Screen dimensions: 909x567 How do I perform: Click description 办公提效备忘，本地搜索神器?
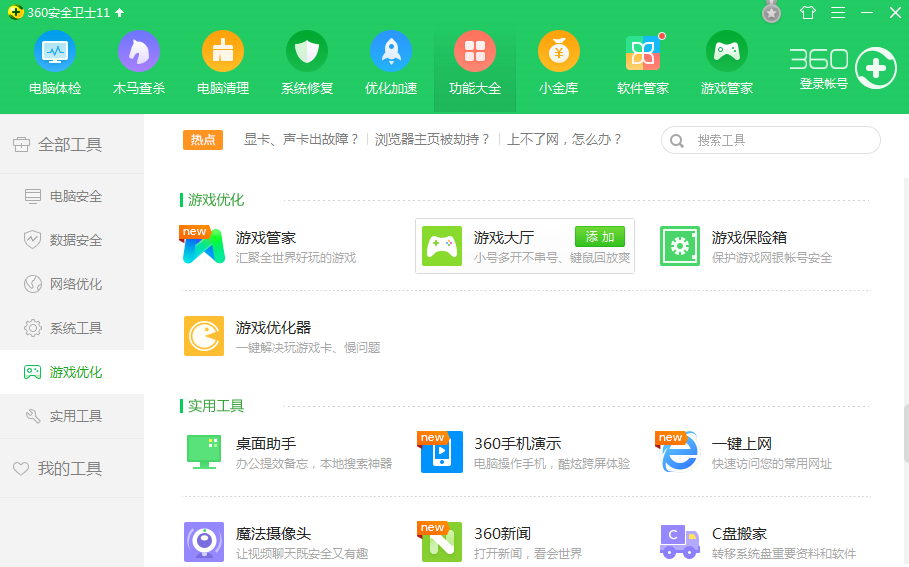tap(314, 464)
